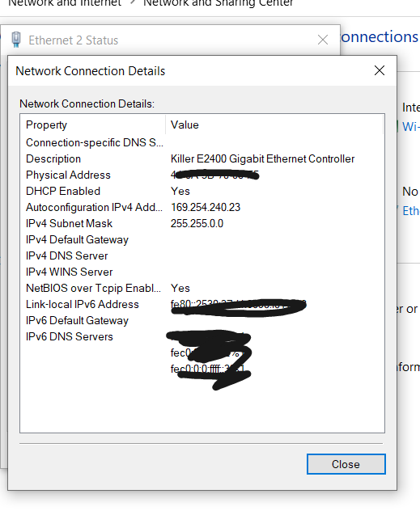Click the Ethernet adapter icon in title bar

[x=16, y=40]
